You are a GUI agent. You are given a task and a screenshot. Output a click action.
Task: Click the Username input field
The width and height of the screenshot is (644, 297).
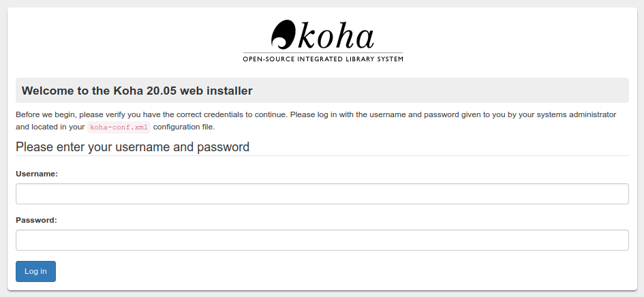pyautogui.click(x=322, y=194)
